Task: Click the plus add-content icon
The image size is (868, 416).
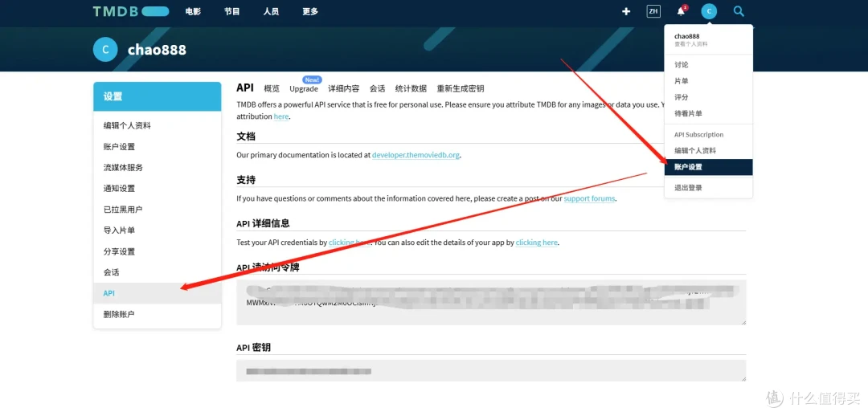Action: pos(626,11)
